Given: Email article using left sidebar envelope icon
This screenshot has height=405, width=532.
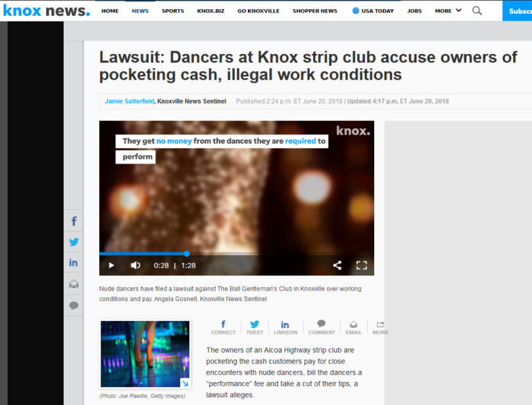Looking at the screenshot, I should (x=73, y=284).
